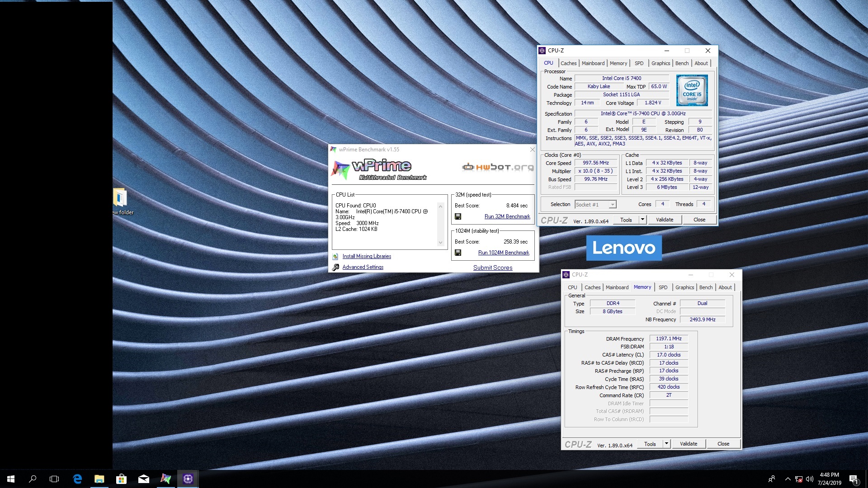Click Validate in the upper CPU-Z window

[x=665, y=220]
